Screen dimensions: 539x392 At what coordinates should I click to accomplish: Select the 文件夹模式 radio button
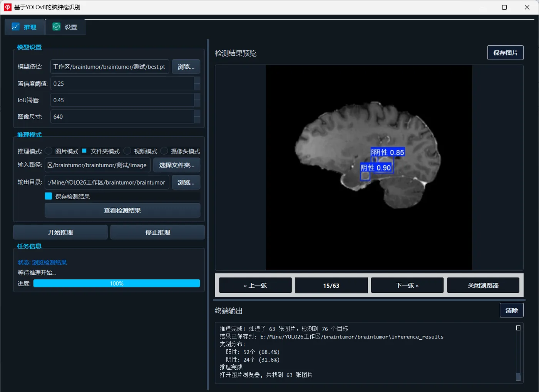pyautogui.click(x=84, y=151)
